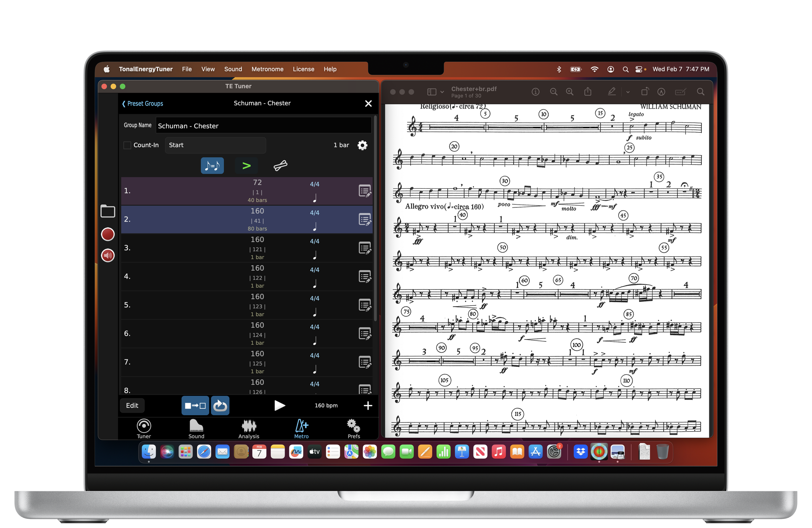Toggle the subdivision eighth-note button

[x=212, y=166]
